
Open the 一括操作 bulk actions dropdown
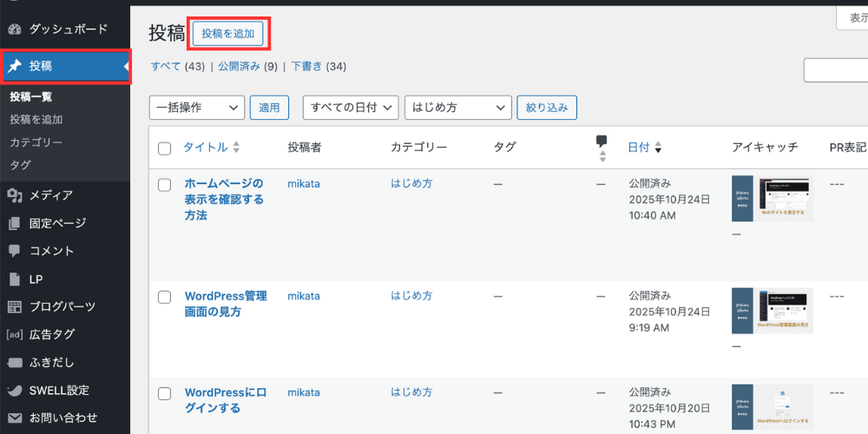(x=197, y=108)
